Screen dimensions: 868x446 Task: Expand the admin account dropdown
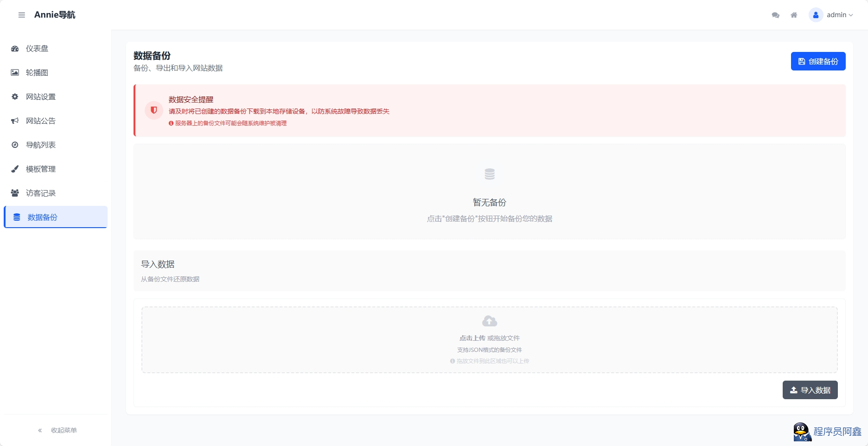point(840,15)
